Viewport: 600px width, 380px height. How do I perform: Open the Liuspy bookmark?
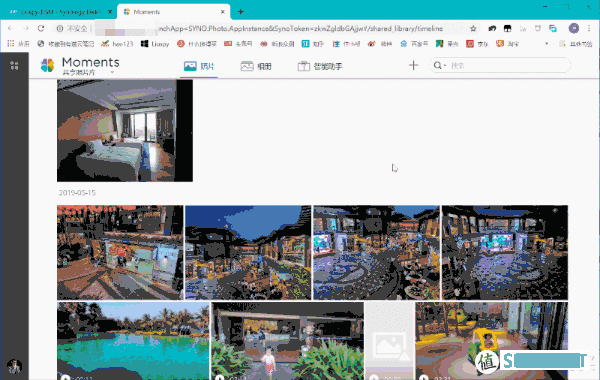click(x=155, y=44)
